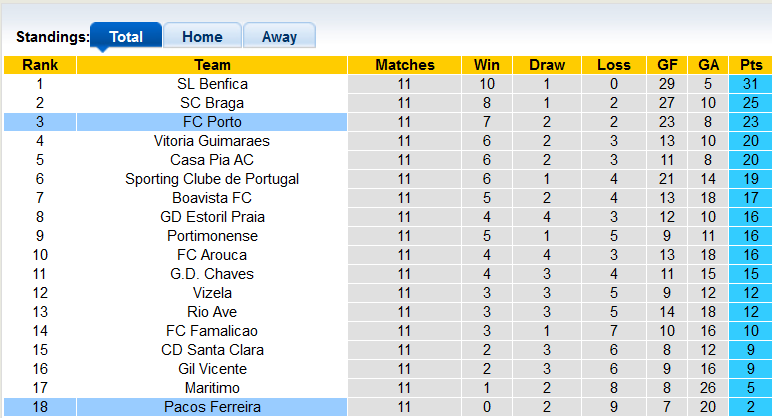
Task: Click the Win column header
Action: coord(487,65)
